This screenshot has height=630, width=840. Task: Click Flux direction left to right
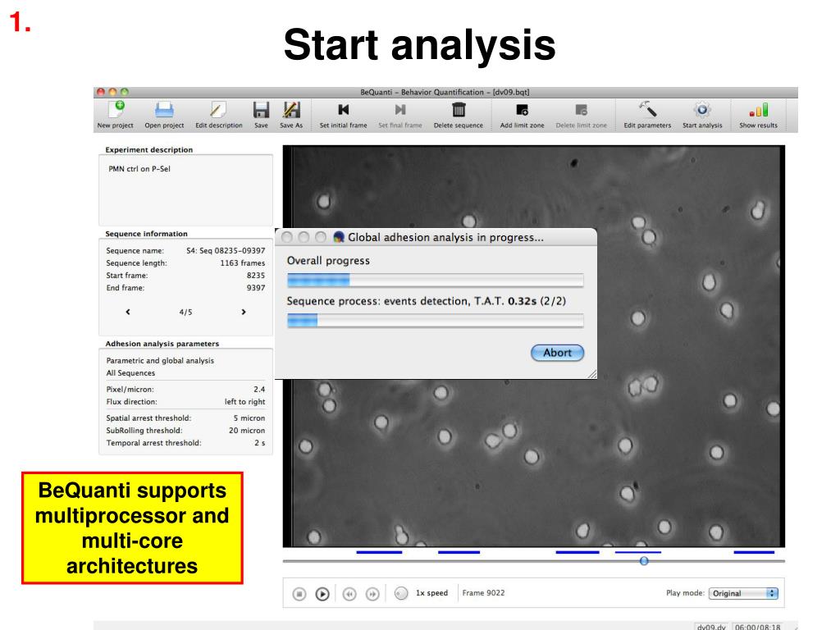click(244, 402)
